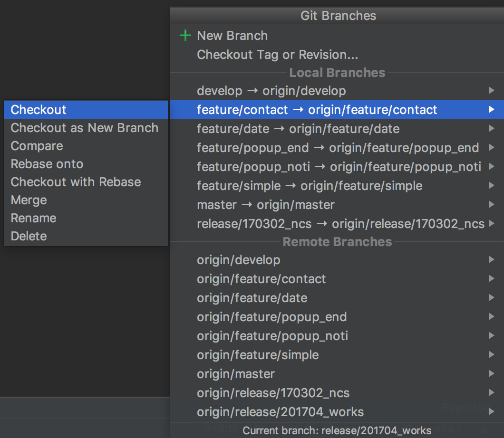
Task: Select master → origin/master row
Action: 337,204
